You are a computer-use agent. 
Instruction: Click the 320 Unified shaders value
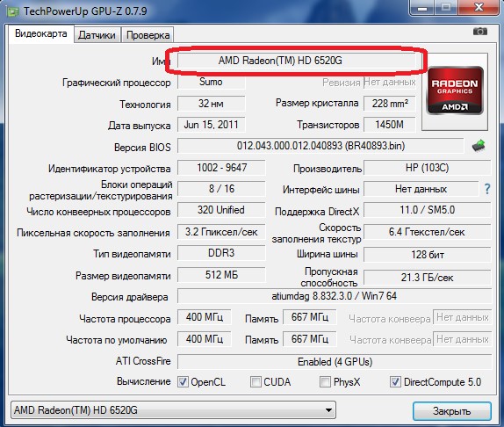click(x=221, y=210)
